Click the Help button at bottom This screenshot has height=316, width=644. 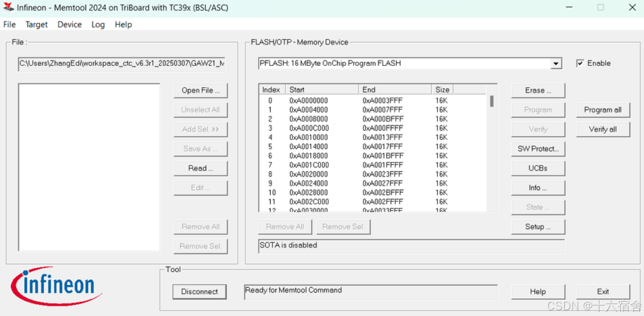(x=538, y=292)
